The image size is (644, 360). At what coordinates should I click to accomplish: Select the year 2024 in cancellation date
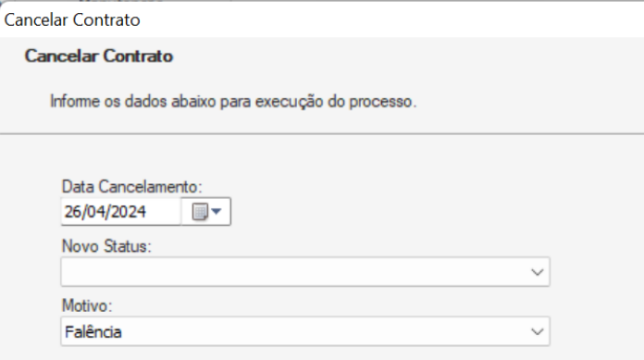[128, 212]
